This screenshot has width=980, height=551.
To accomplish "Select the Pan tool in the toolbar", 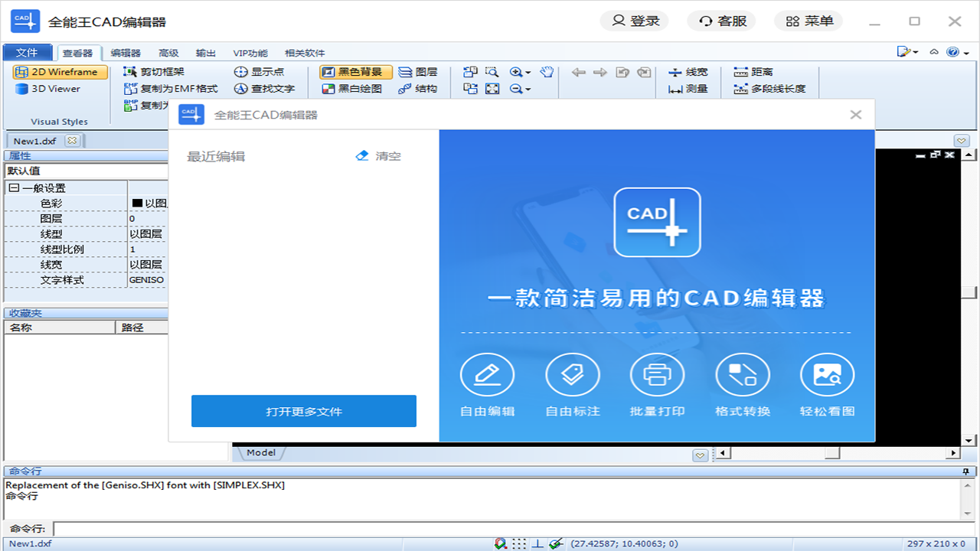I will 545,72.
